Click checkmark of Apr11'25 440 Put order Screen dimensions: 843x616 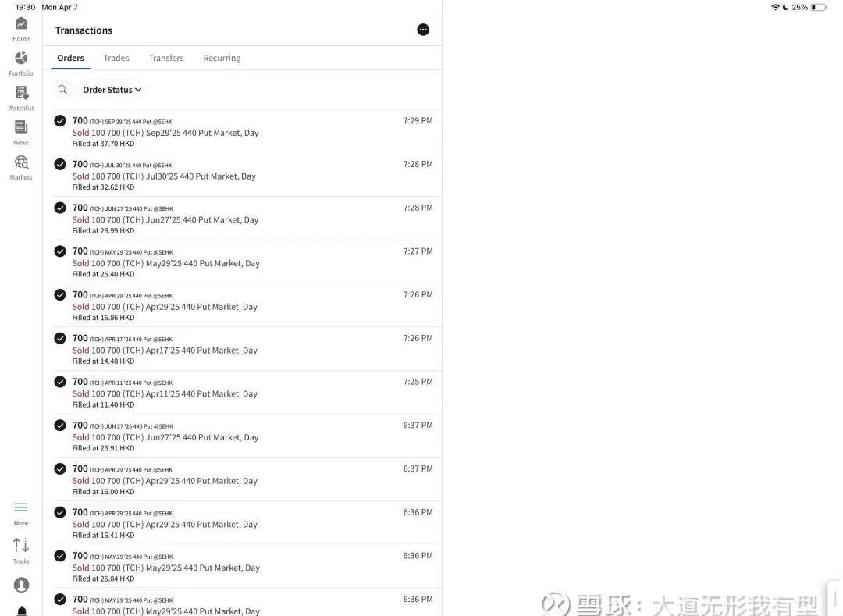pyautogui.click(x=60, y=382)
